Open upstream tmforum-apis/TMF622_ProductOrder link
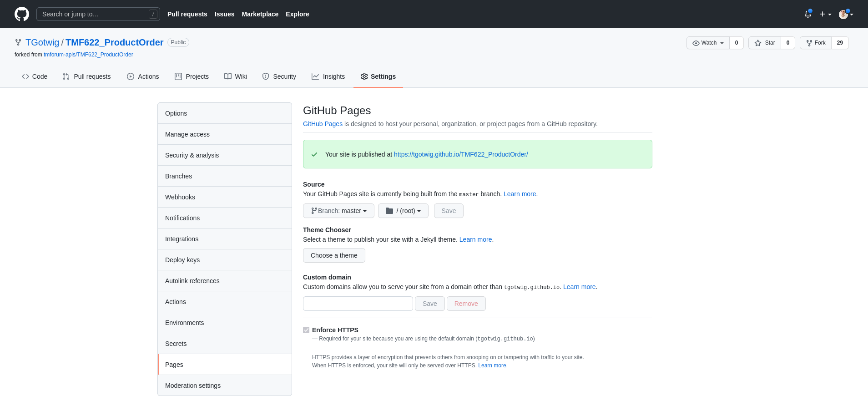868x401 pixels. tap(88, 55)
